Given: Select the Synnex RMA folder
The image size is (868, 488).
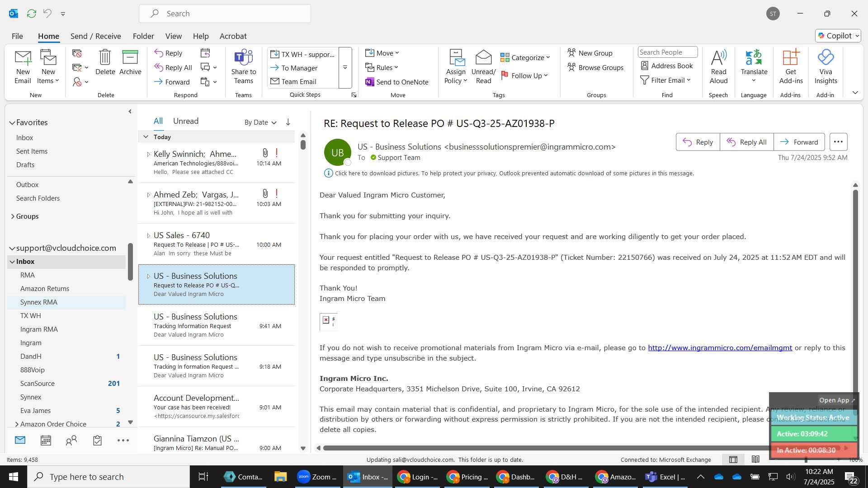Looking at the screenshot, I should coord(67,302).
